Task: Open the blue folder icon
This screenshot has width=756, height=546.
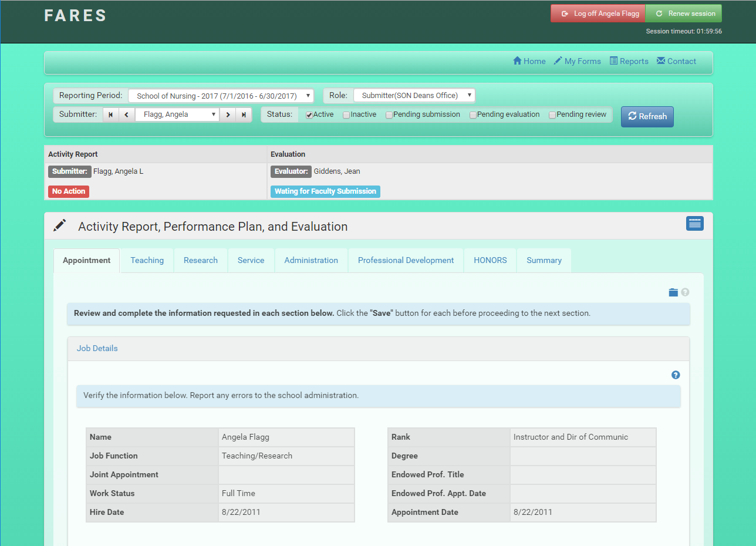Action: [673, 292]
